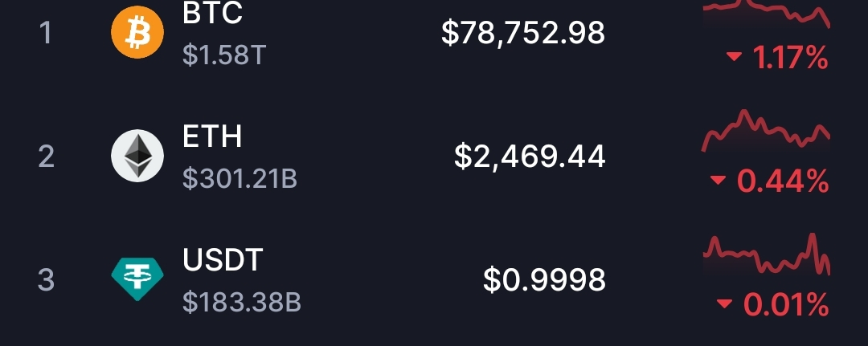Tap the $78,752.98 Bitcoin price
Screen dimensions: 868x346
pos(523,33)
